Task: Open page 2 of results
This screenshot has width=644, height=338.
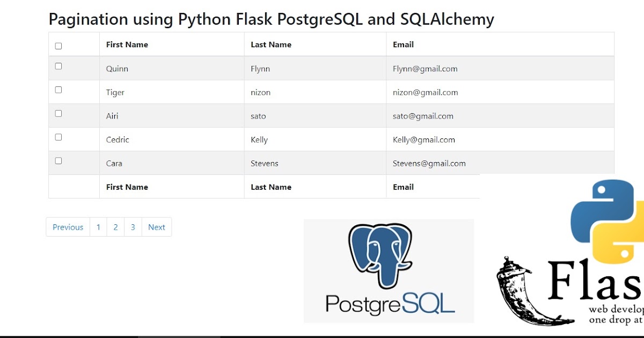Action: point(115,227)
